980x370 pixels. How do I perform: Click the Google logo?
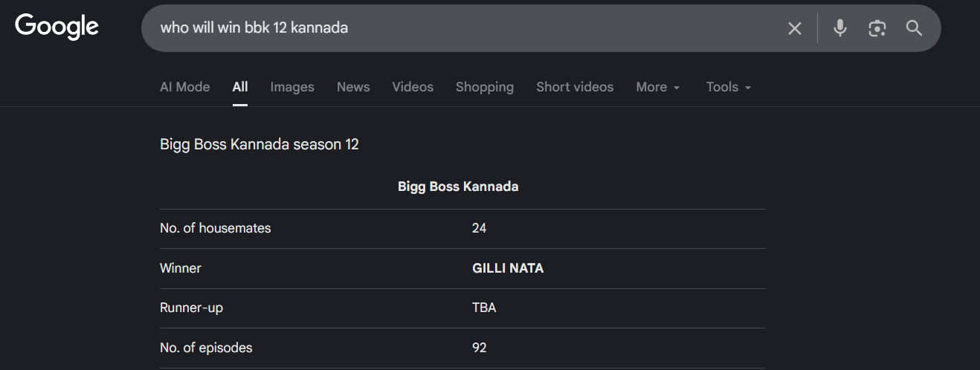pyautogui.click(x=57, y=27)
